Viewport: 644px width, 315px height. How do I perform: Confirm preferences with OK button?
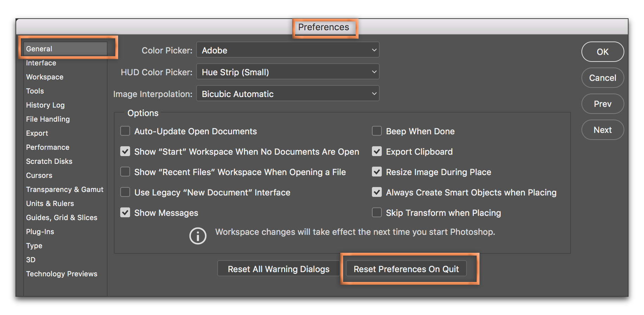coord(603,52)
